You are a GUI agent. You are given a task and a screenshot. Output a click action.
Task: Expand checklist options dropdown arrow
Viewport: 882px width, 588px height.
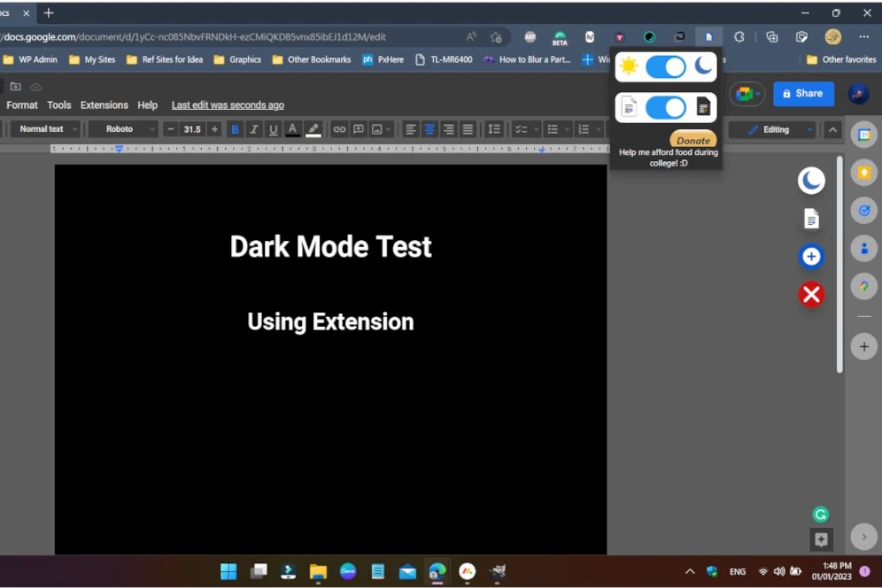[x=536, y=130]
